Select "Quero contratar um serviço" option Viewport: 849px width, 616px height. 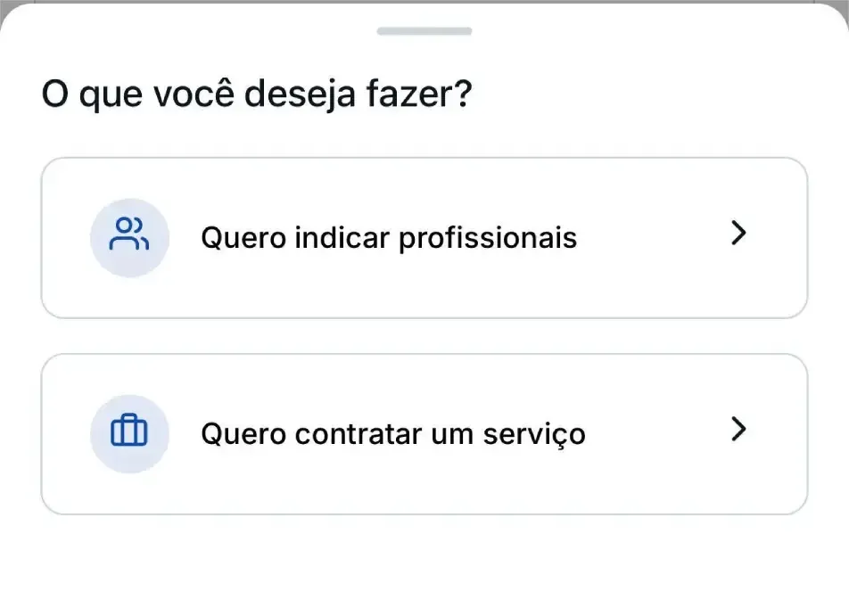coord(424,434)
